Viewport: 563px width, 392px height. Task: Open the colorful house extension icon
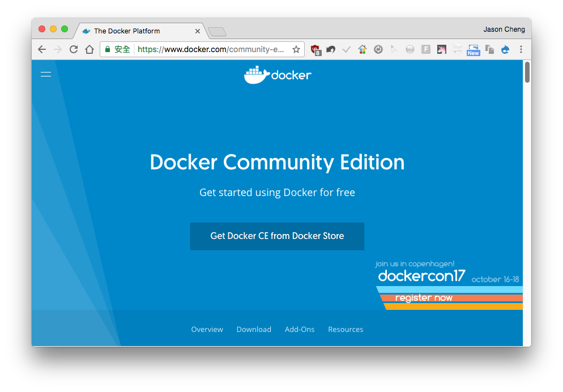(362, 49)
